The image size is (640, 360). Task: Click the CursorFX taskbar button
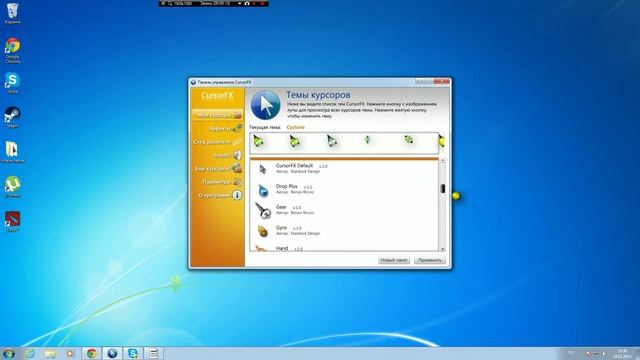pos(112,353)
